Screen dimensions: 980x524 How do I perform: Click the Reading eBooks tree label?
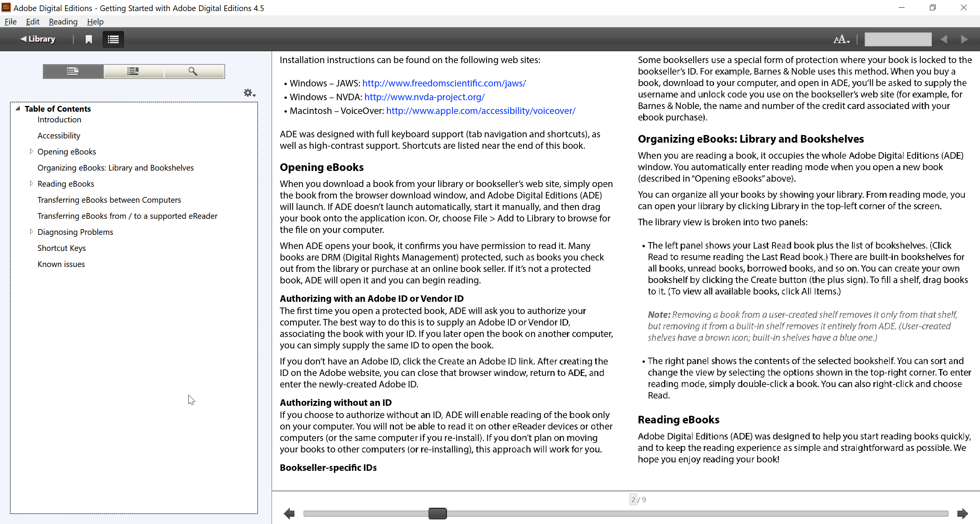(66, 184)
